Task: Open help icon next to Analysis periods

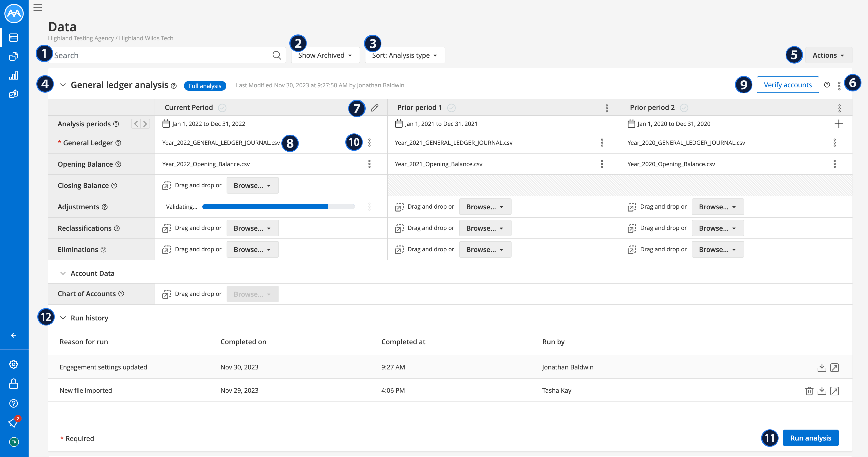Action: pyautogui.click(x=116, y=124)
